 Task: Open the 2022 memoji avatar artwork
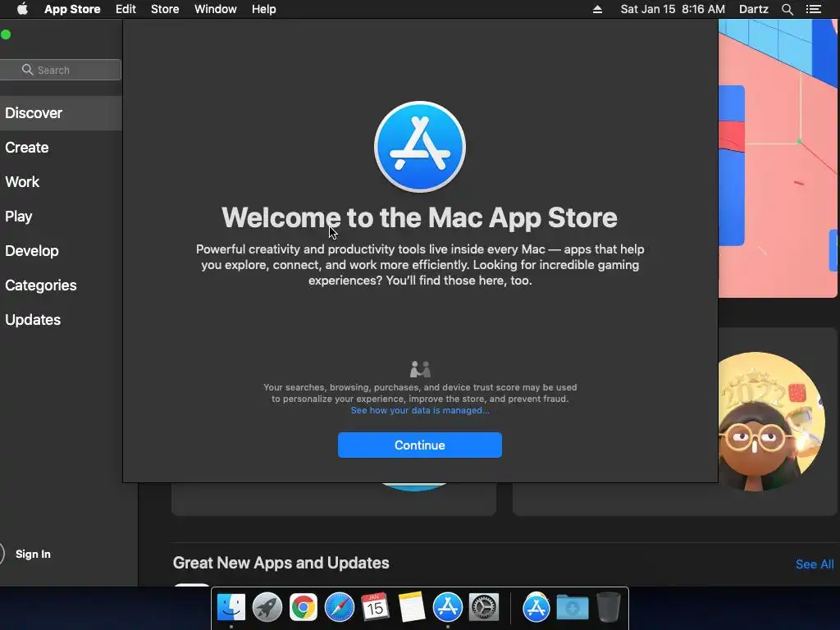pos(769,421)
